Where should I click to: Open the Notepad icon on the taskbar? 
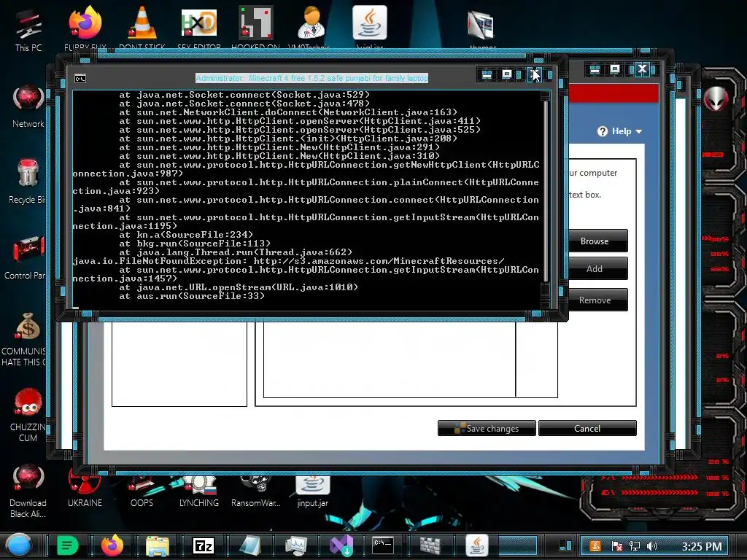click(250, 545)
